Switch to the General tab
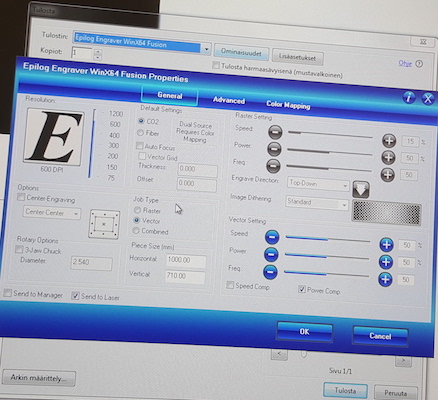Screen dimensions: 438x400 pyautogui.click(x=170, y=96)
